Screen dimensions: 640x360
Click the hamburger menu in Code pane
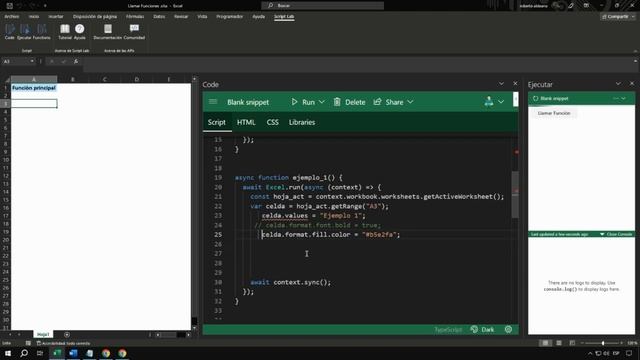[x=213, y=102]
